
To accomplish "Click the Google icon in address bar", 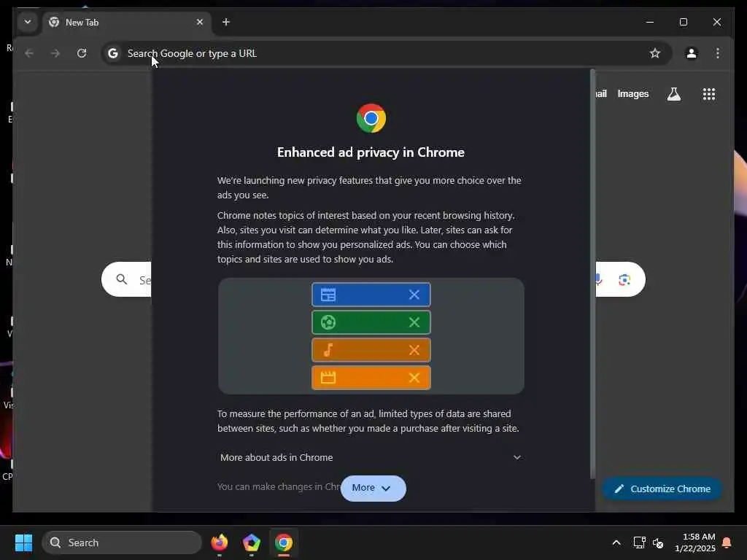I will point(113,53).
